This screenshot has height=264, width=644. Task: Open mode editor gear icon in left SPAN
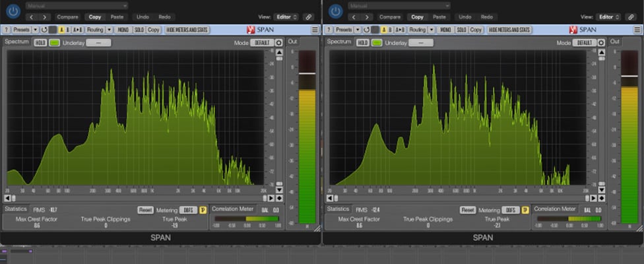279,43
